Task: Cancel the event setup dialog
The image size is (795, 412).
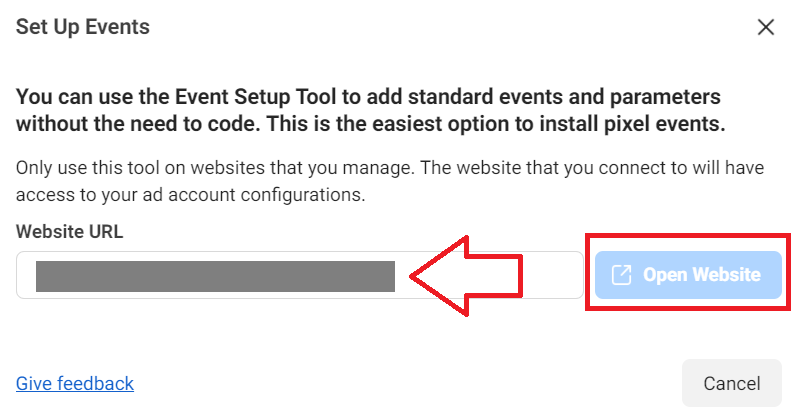Action: pyautogui.click(x=732, y=383)
